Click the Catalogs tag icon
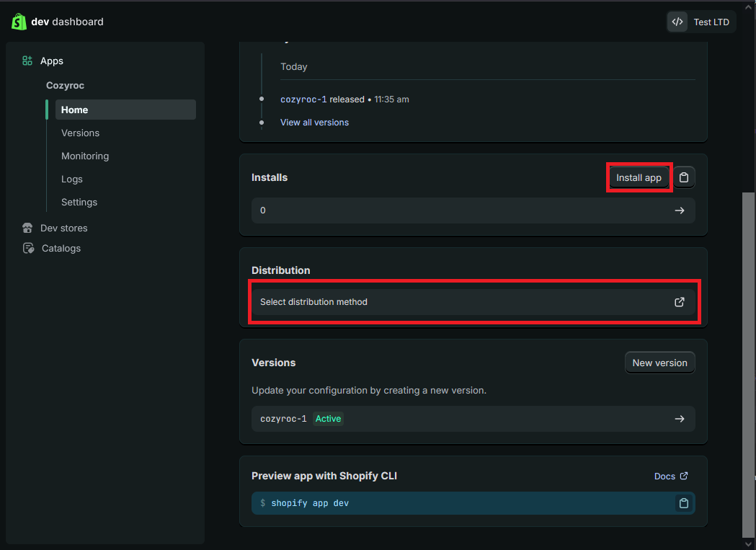This screenshot has width=756, height=550. 28,249
